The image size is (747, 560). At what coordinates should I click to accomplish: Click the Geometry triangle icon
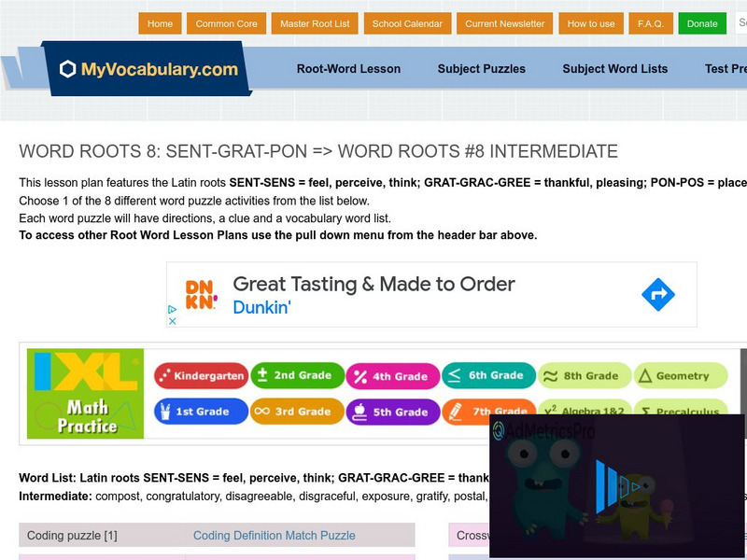(x=643, y=376)
